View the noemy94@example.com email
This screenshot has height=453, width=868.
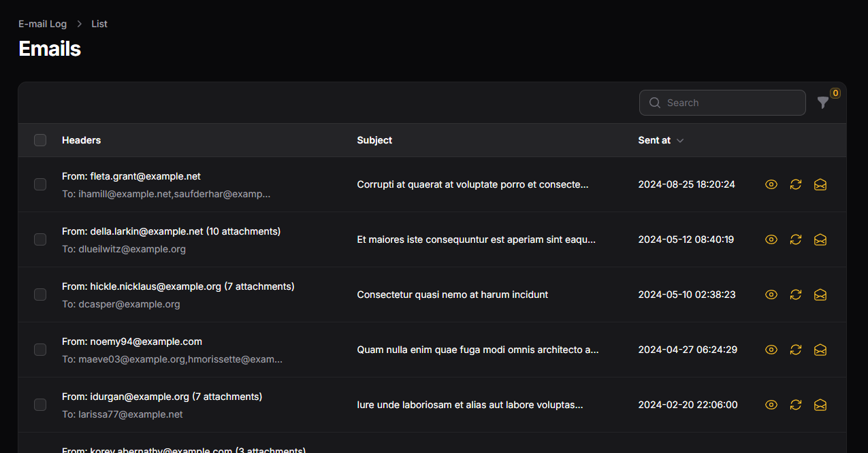pos(771,350)
